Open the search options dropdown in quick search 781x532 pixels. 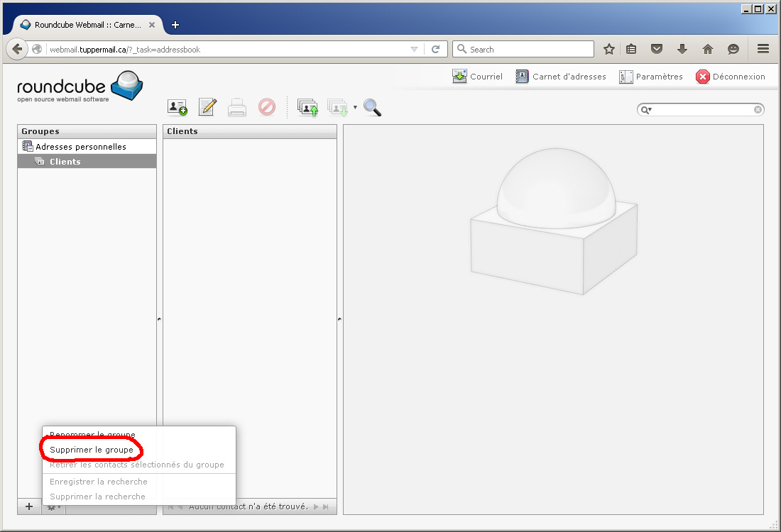[x=646, y=110]
